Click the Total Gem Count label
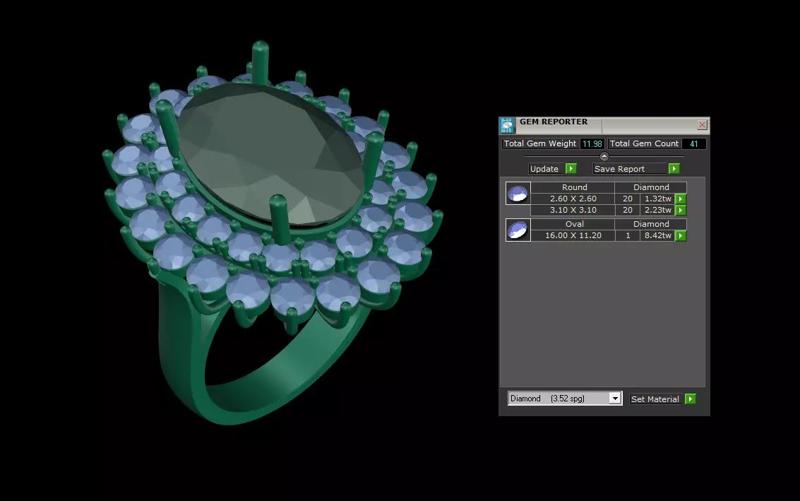800x501 pixels. pos(644,144)
